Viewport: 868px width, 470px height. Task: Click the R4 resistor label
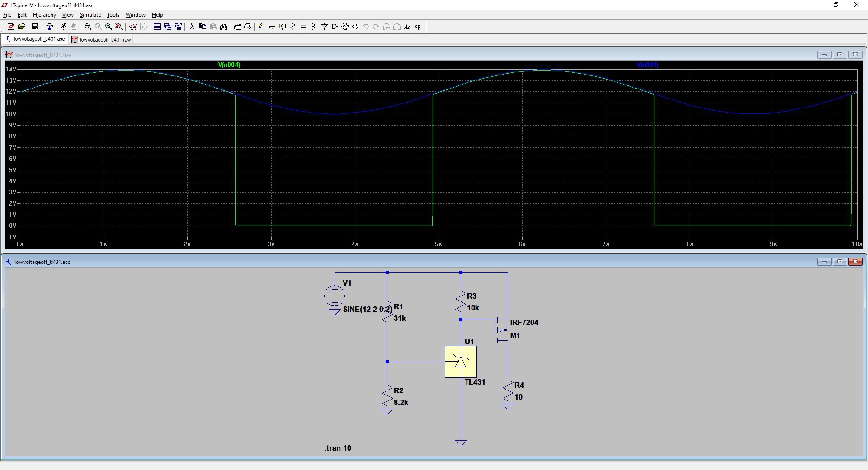click(519, 385)
